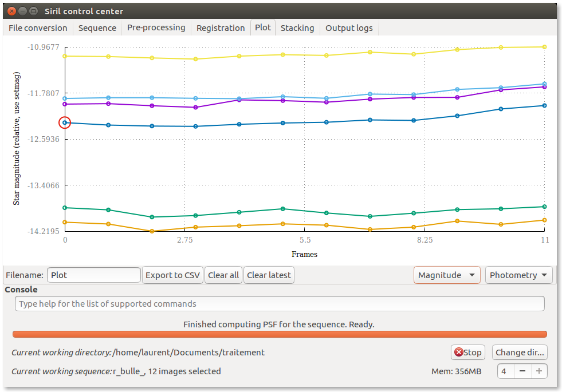This screenshot has height=392, width=562.
Task: Close the Siril window with red button
Action: point(10,11)
